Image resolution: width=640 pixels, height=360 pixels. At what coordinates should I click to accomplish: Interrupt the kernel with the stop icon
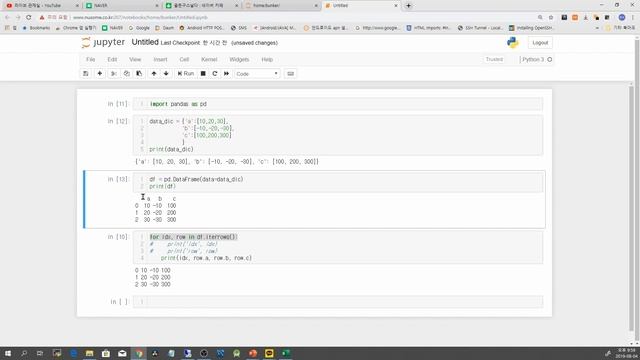[x=203, y=73]
